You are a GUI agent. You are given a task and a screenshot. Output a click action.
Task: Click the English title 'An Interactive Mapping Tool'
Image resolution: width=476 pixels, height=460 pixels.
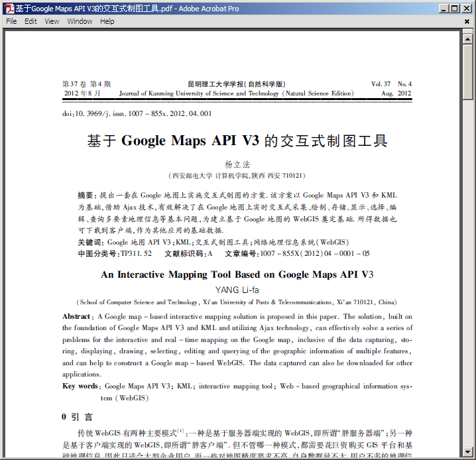pos(237,275)
